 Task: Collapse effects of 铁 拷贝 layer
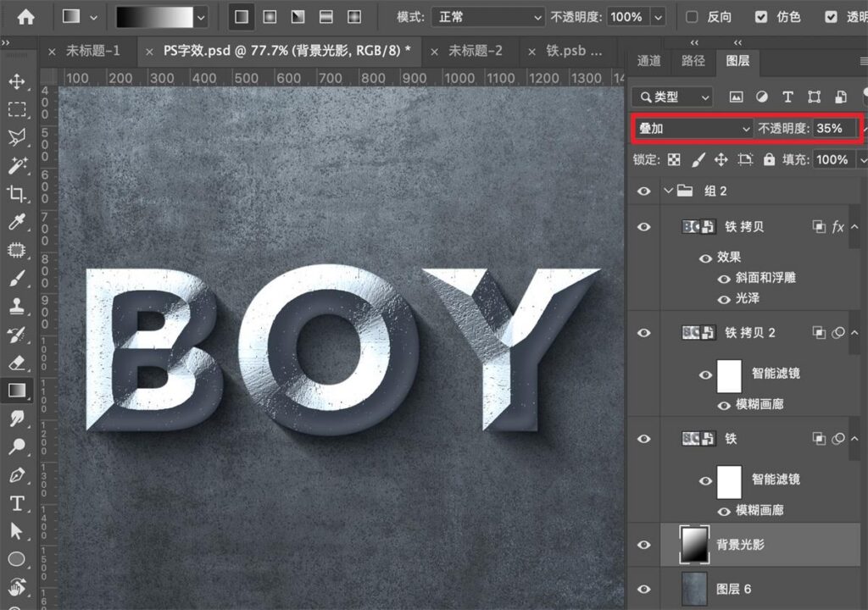[x=854, y=226]
